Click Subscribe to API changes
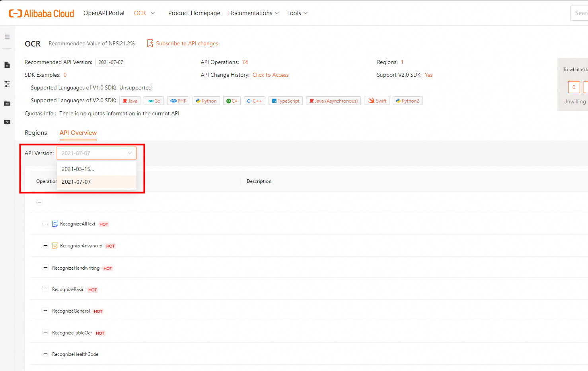 (187, 43)
